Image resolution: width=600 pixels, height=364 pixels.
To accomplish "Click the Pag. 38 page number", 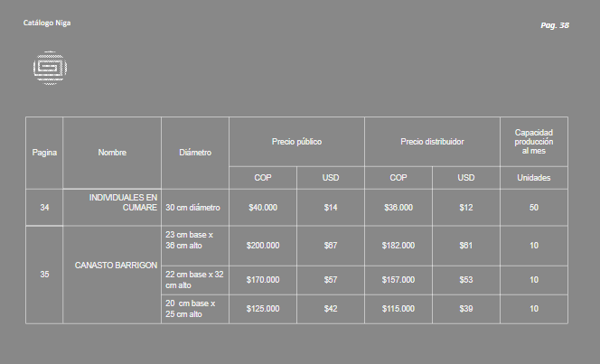I will point(555,25).
